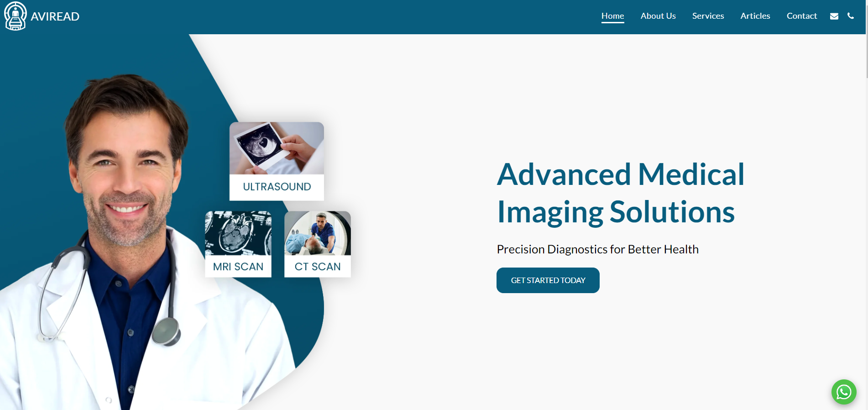Click the phone icon in navigation bar
The width and height of the screenshot is (868, 410).
[851, 16]
